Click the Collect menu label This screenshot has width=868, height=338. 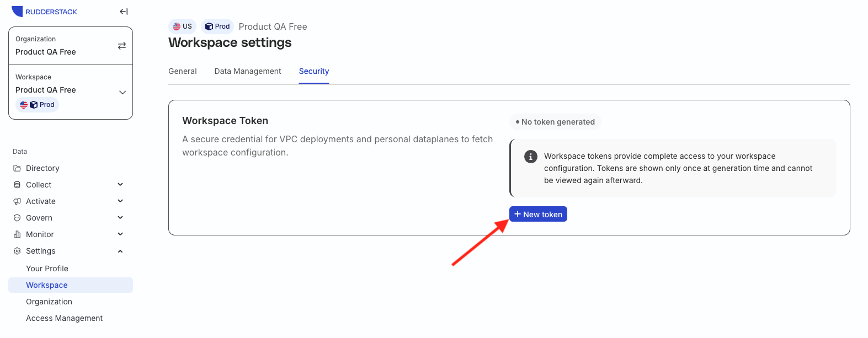pyautogui.click(x=39, y=185)
